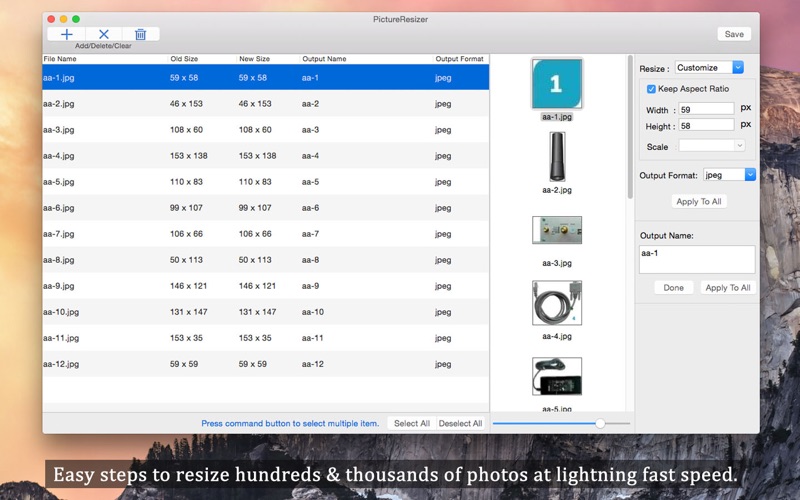Select the aa-3.jpg thumbnail
The width and height of the screenshot is (800, 500).
(557, 230)
